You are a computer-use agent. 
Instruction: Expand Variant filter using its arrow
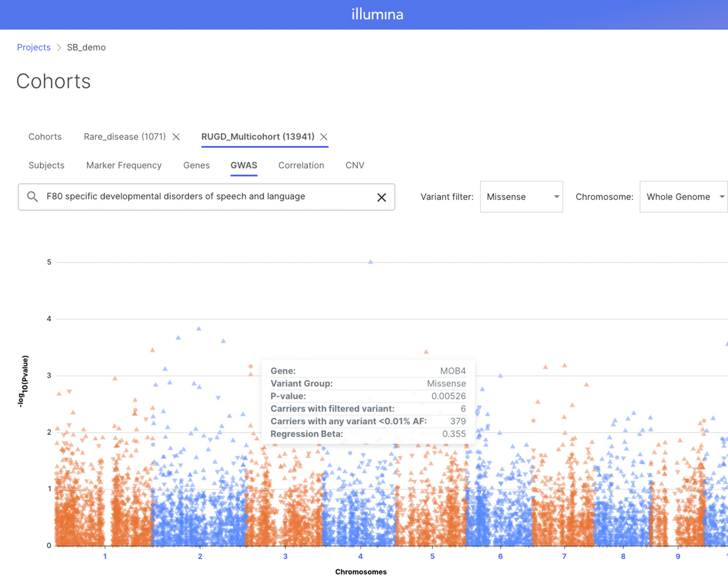[556, 197]
